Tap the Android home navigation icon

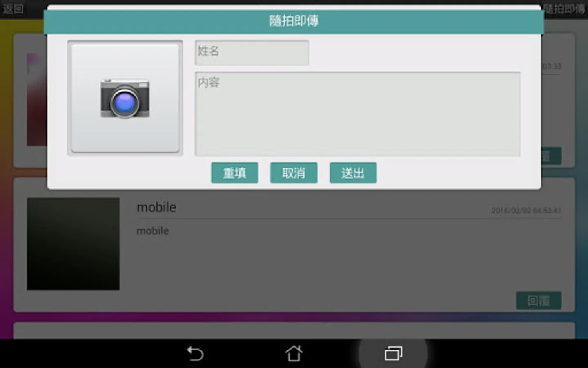[294, 353]
